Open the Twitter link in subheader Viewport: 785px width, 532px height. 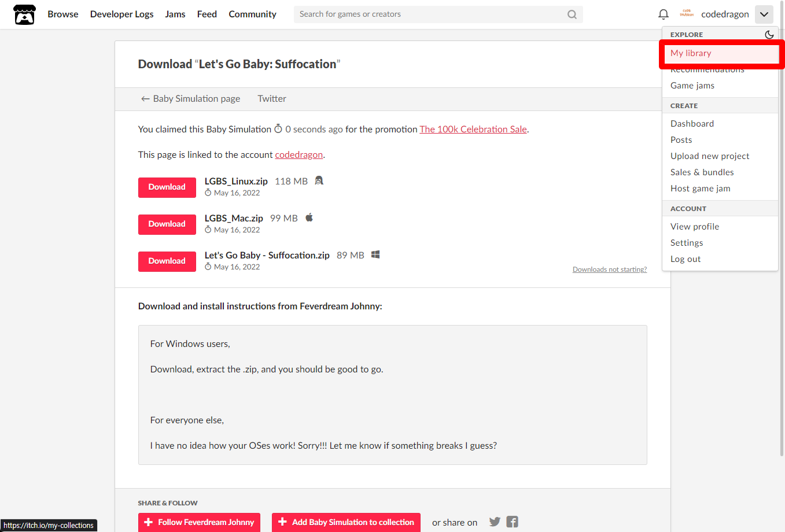[x=272, y=99]
